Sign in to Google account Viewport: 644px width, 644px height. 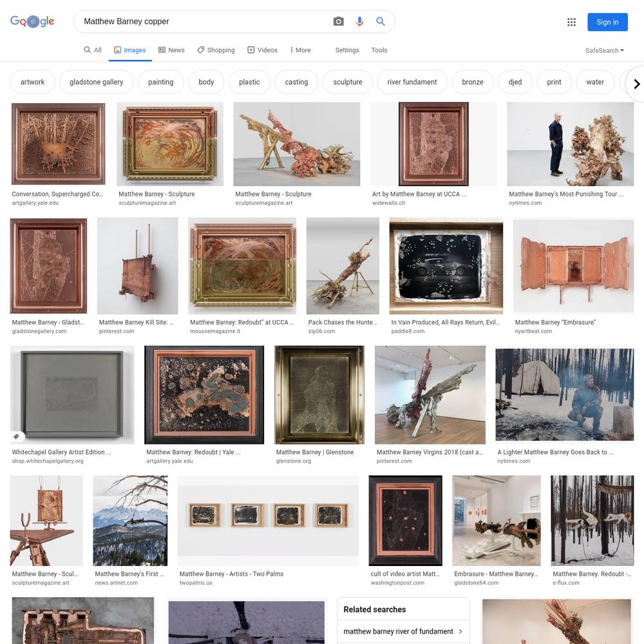point(607,22)
